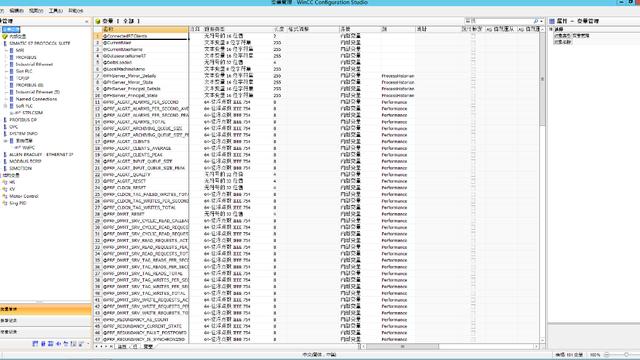This screenshot has height=360, width=640.
Task: Select the Motor Control structure type
Action: 24,196
